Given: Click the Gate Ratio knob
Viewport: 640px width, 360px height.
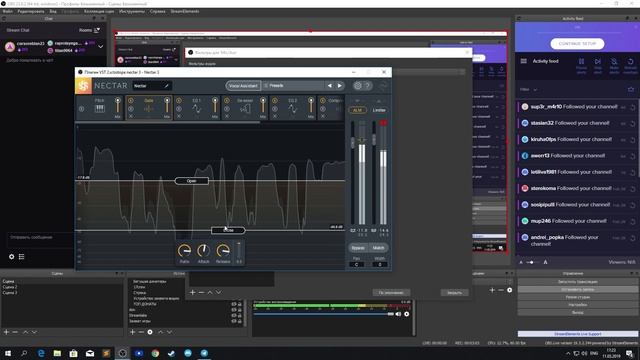Looking at the screenshot, I should click(184, 250).
